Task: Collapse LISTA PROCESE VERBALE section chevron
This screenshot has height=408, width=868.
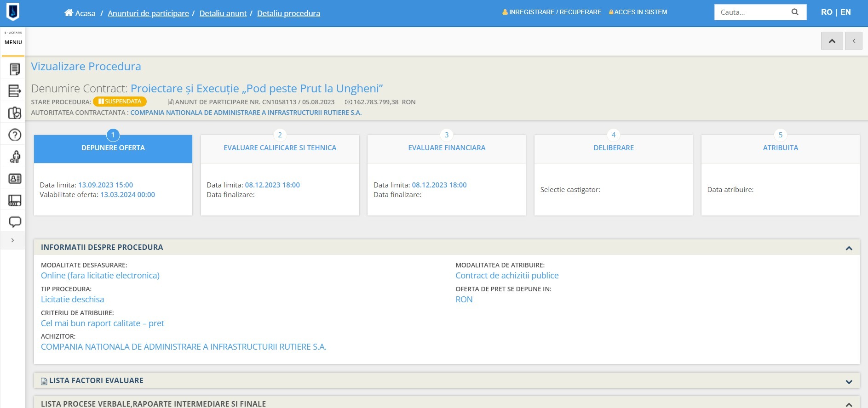Action: point(849,404)
